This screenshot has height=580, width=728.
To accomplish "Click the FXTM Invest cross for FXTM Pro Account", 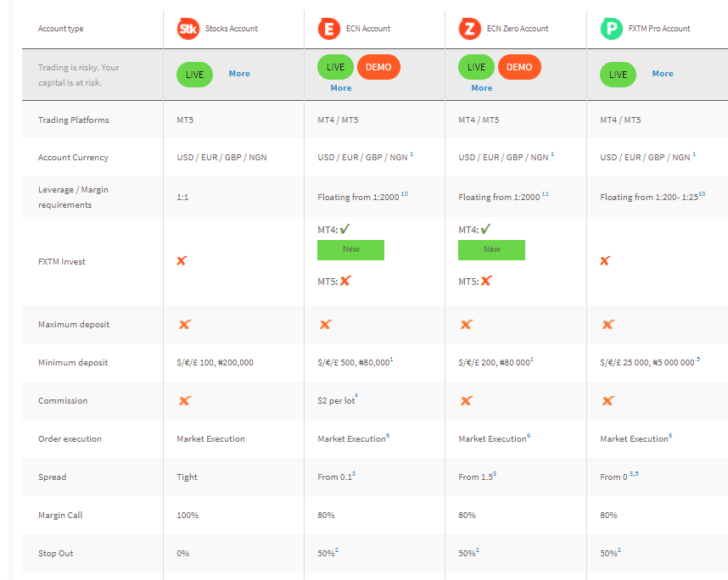I will click(x=605, y=261).
